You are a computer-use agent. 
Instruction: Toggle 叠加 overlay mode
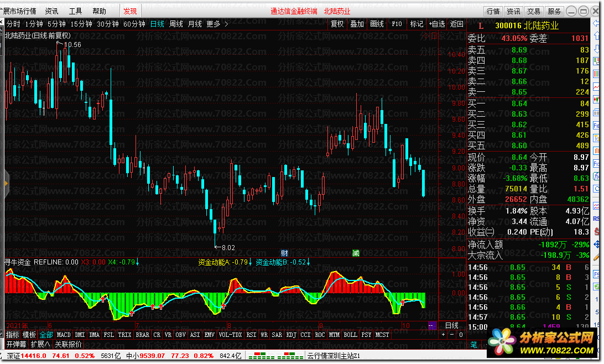click(x=357, y=24)
